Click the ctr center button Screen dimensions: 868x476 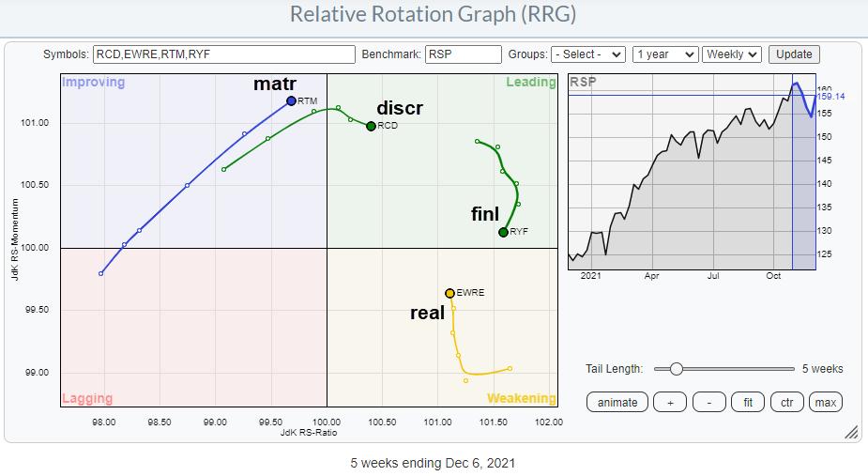(786, 403)
